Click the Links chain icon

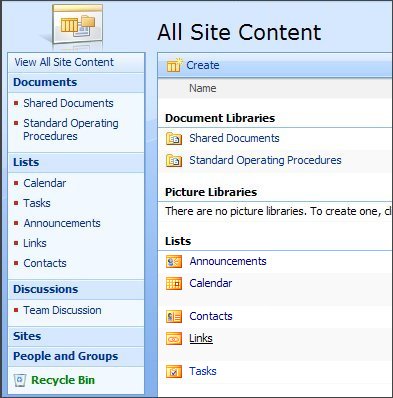click(x=174, y=339)
